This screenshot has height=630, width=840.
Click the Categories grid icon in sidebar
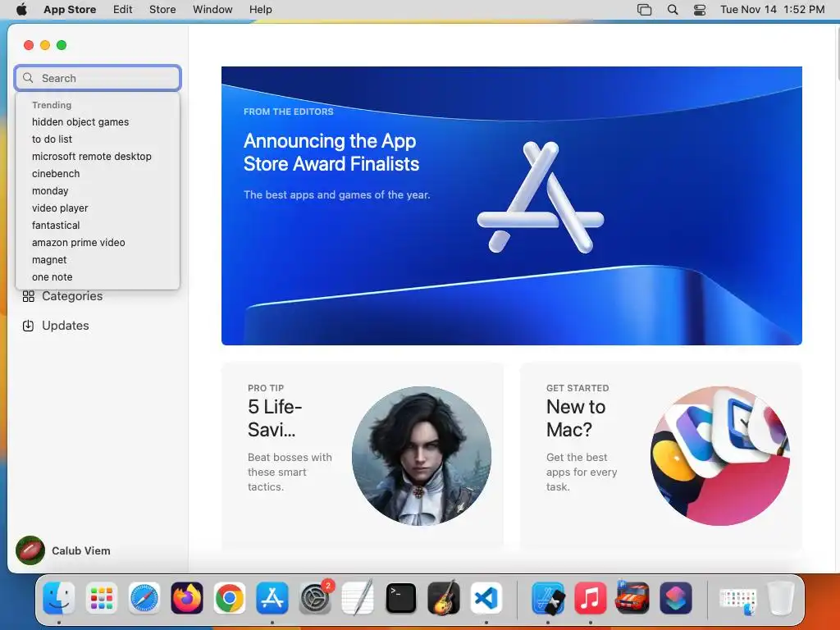point(29,296)
